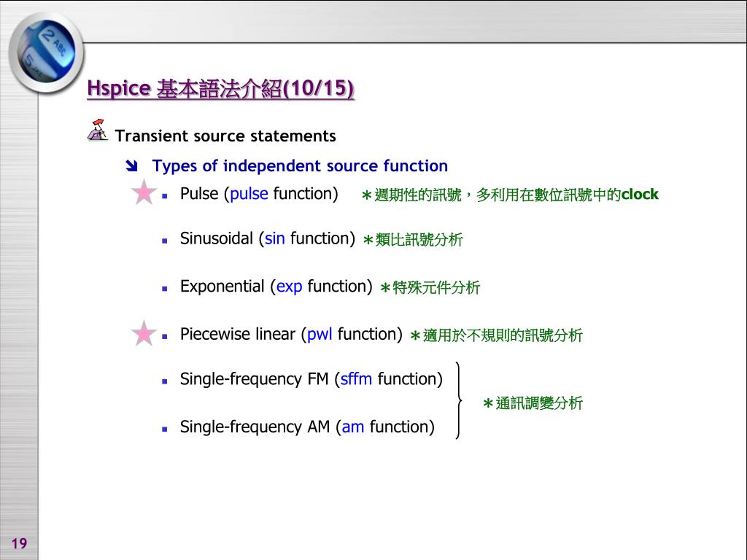Screen dimensions: 747x560
Task: Click 'Pulse (pulse function)' line
Action: point(259,194)
